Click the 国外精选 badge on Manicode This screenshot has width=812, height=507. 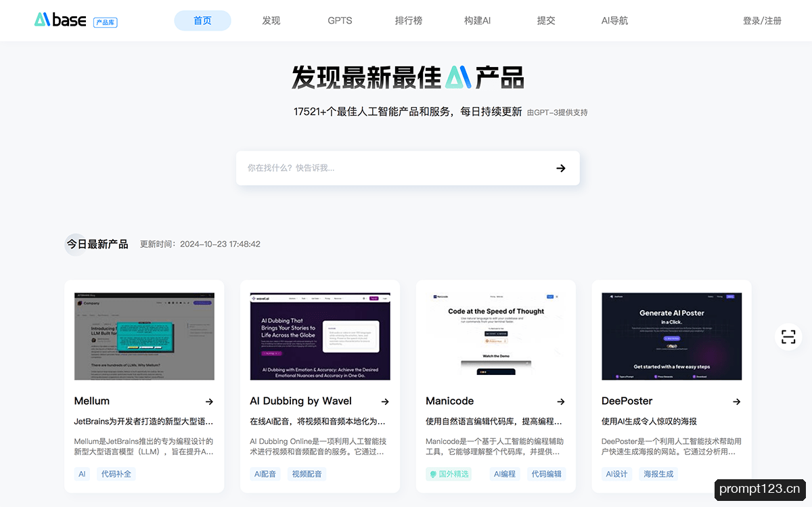[449, 474]
